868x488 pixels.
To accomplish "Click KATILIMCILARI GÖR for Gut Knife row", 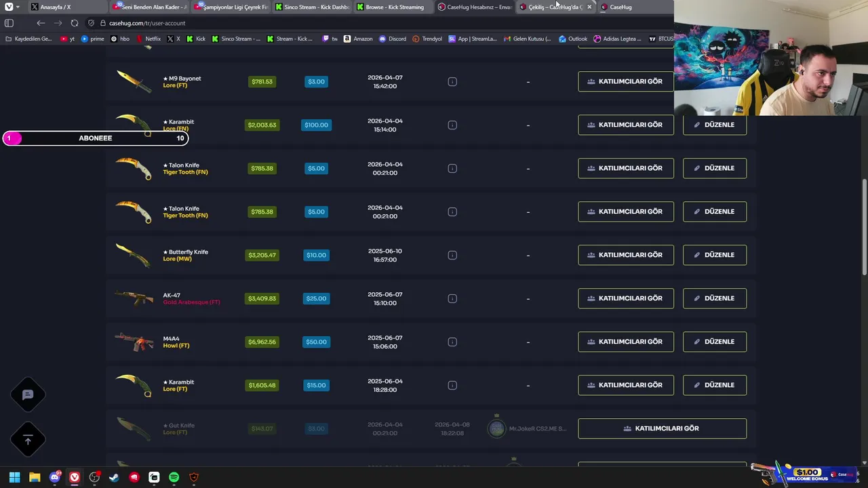I will tap(663, 428).
